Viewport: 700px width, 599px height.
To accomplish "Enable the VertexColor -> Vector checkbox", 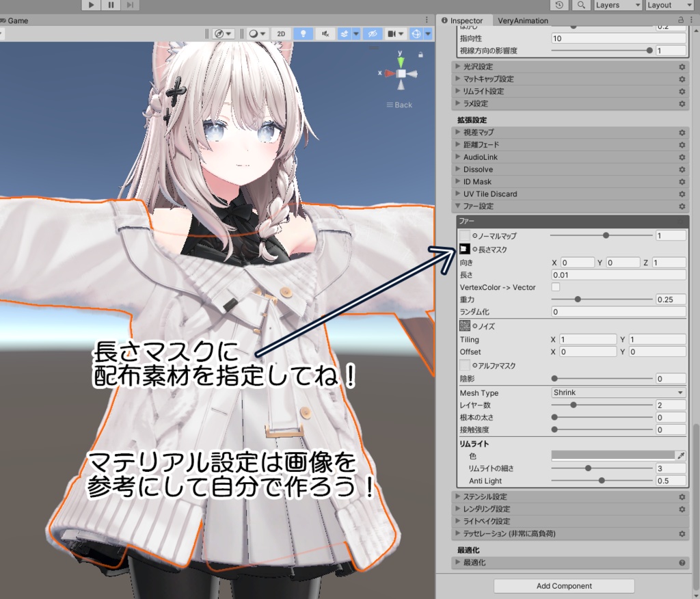I will click(556, 287).
